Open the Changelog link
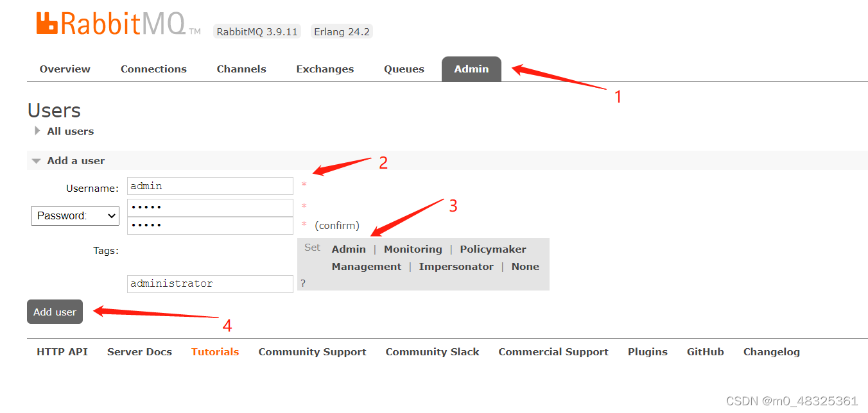The width and height of the screenshot is (868, 413). click(771, 351)
